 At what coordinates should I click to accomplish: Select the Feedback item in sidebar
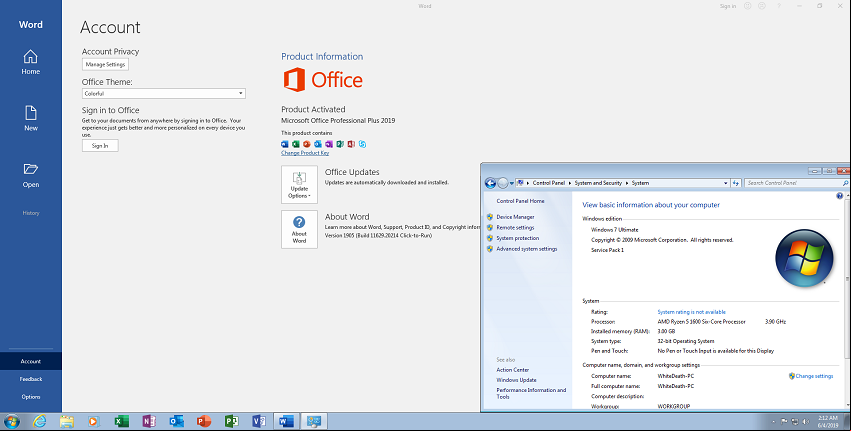[31, 379]
